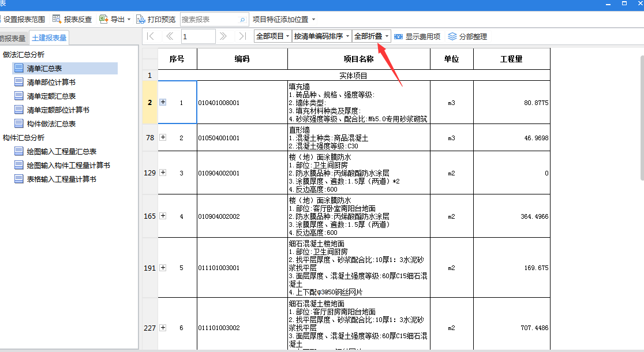Select 绘图输入构件工程量计算书 report

62,165
